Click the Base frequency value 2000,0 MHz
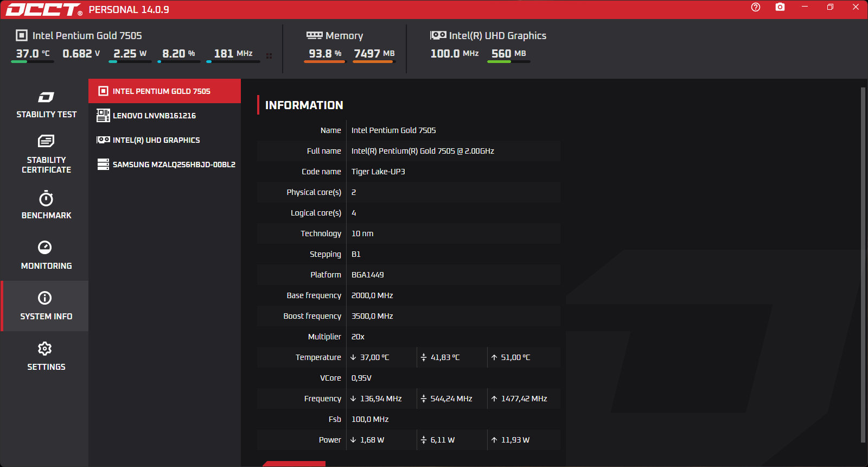The width and height of the screenshot is (868, 467). click(372, 295)
